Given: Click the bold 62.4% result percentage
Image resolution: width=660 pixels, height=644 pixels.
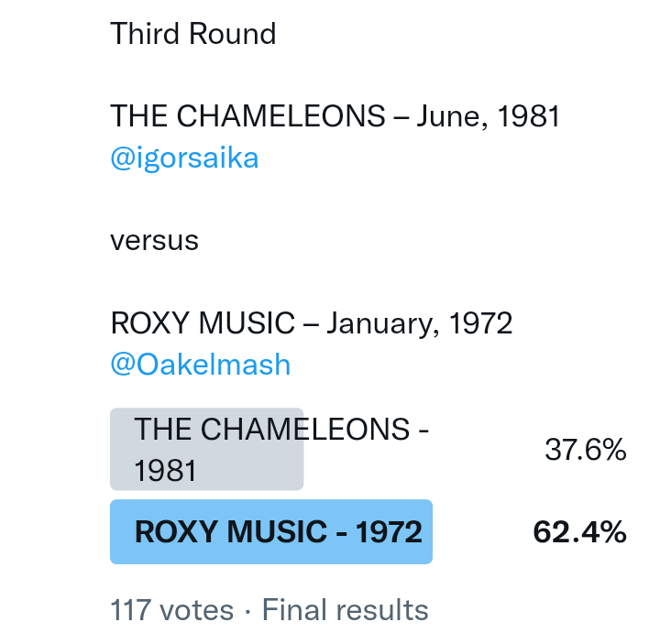Looking at the screenshot, I should (x=579, y=532).
